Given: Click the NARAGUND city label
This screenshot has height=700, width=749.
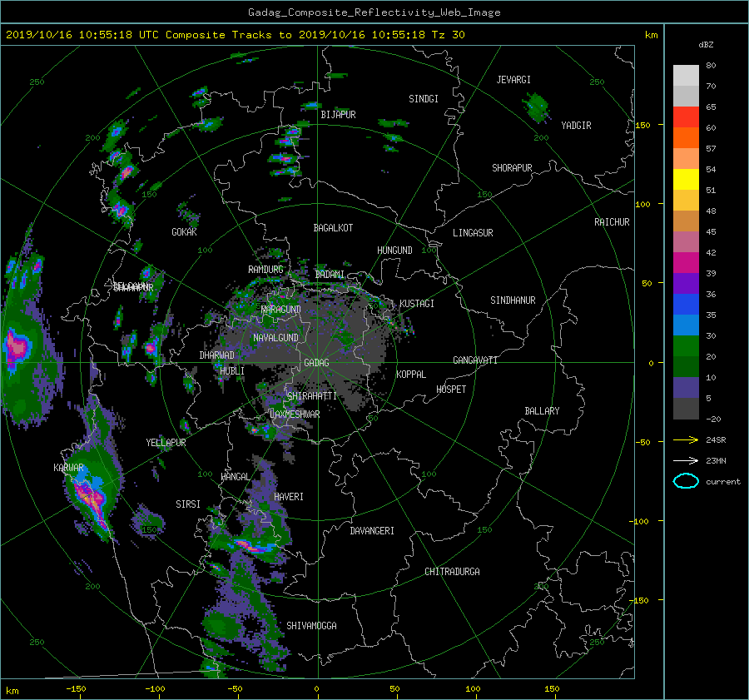Looking at the screenshot, I should [281, 310].
